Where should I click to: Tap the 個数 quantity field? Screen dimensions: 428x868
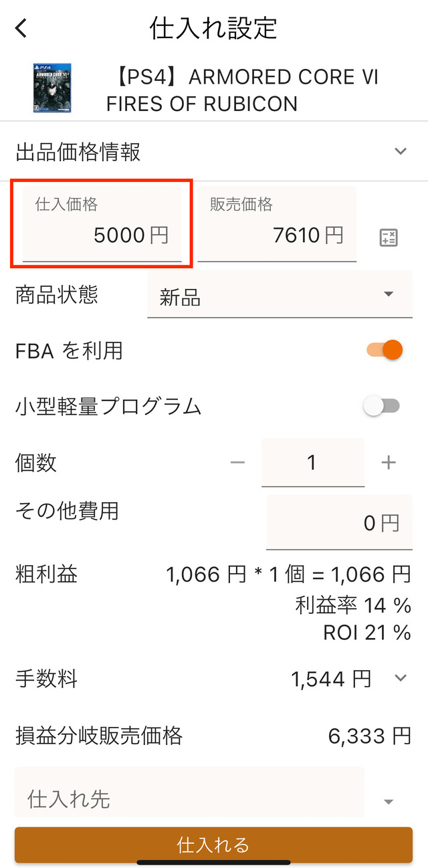312,463
